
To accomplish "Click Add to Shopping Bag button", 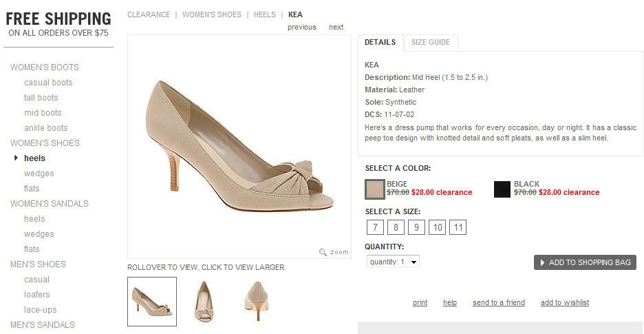I will [x=585, y=262].
